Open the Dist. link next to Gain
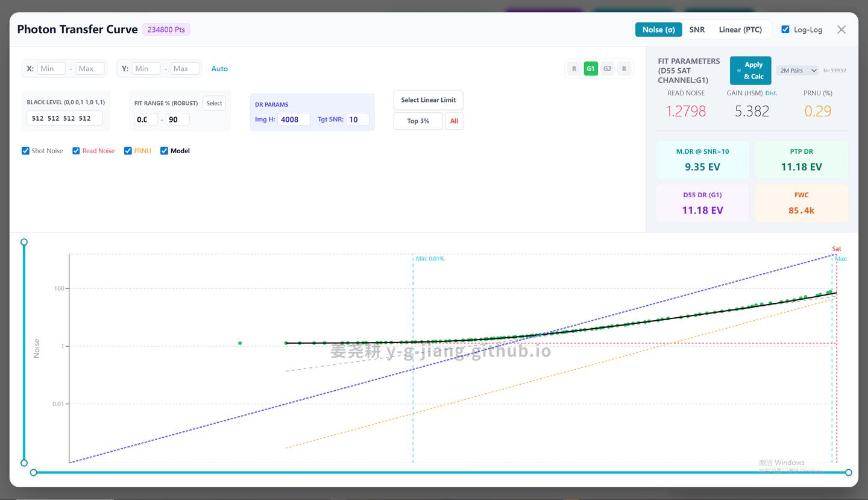This screenshot has height=500, width=868. point(772,93)
